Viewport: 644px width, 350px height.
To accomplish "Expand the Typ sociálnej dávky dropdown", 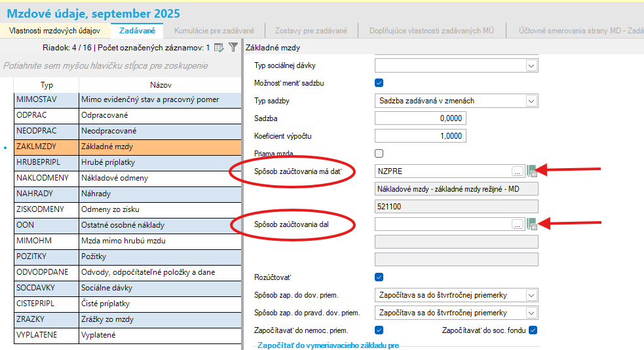I will (531, 65).
